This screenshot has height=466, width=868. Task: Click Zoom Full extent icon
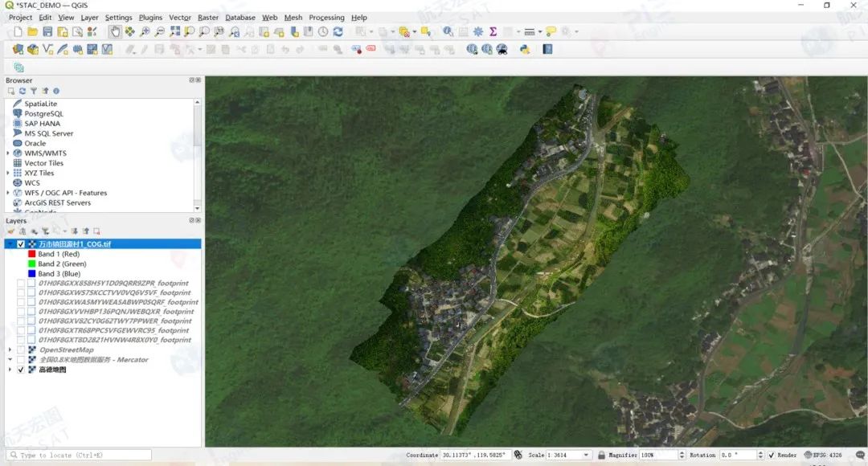point(174,32)
